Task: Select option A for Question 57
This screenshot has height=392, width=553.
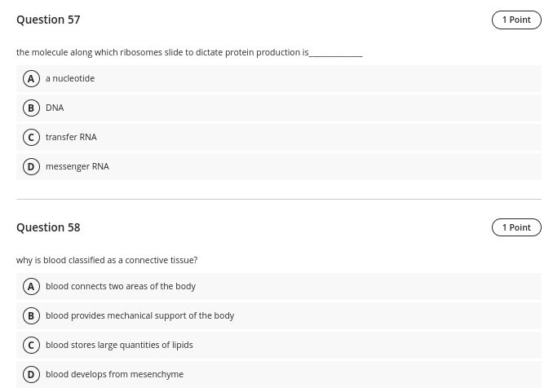Action: click(31, 79)
